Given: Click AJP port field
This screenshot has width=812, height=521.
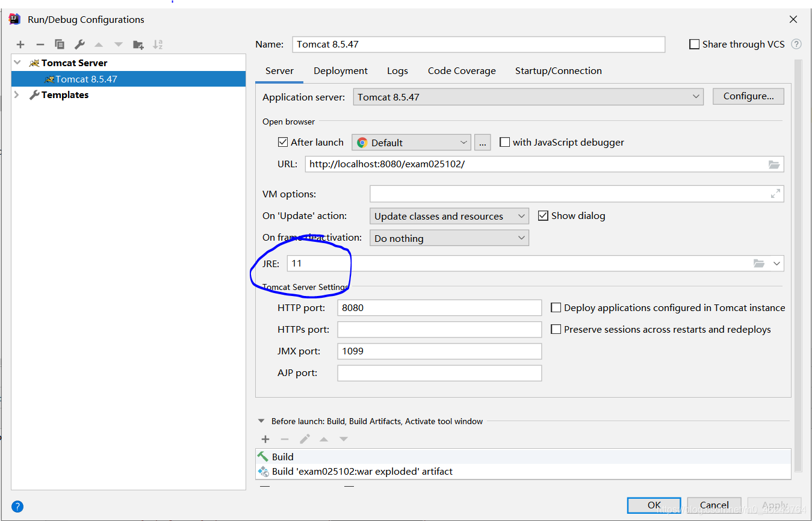Looking at the screenshot, I should [439, 373].
